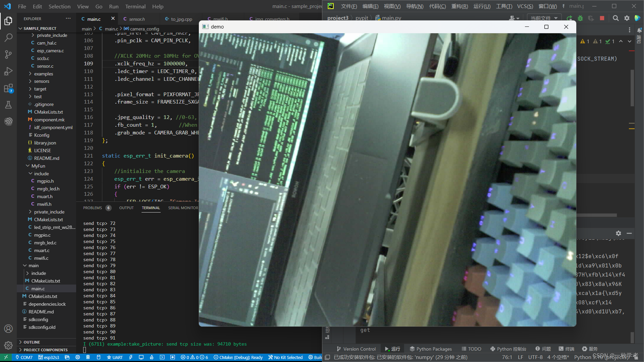This screenshot has width=644, height=362.
Task: Click the ESP-IDF build project cylinder icon
Action: pos(98,357)
